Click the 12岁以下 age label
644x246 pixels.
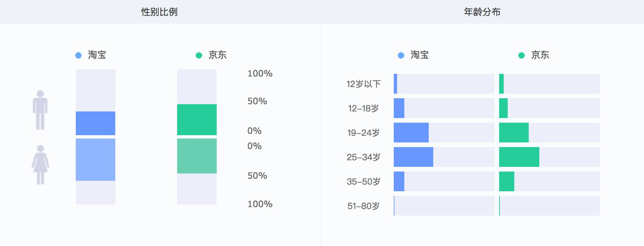[x=364, y=84]
